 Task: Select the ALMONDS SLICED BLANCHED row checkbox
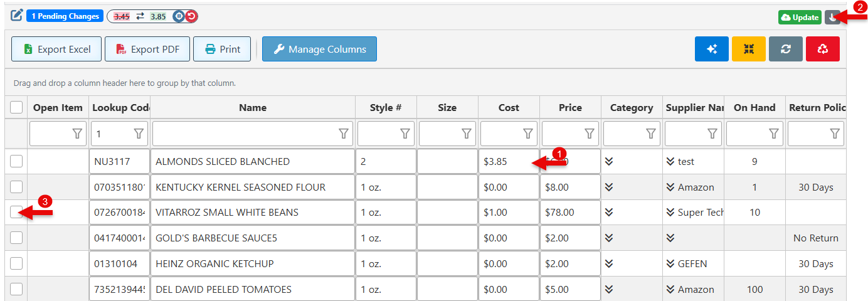coord(16,161)
